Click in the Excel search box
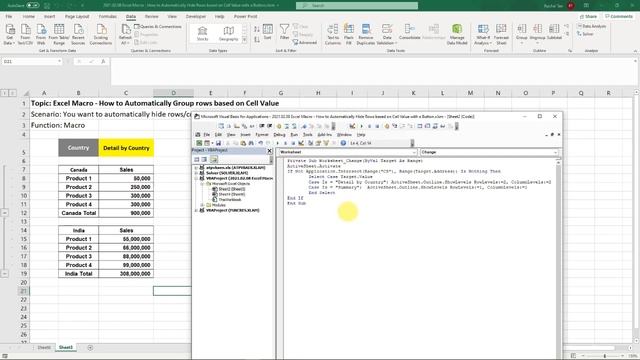This screenshot has width=640, height=360. 357,5
